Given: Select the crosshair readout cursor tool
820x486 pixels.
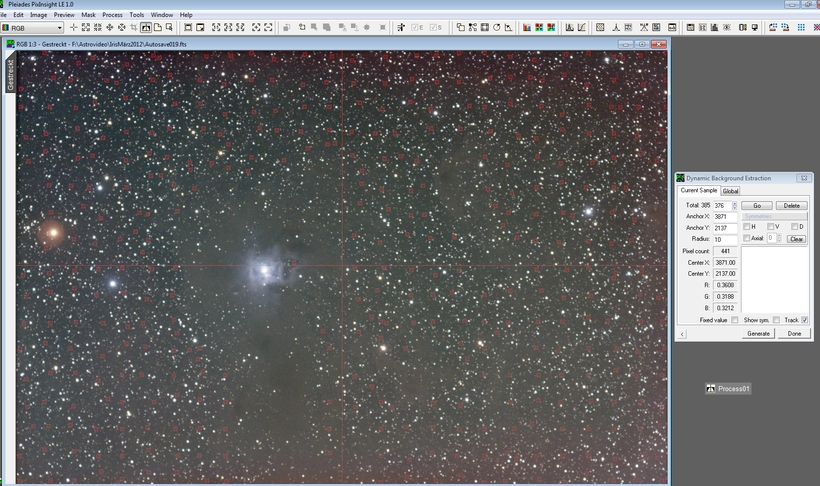Looking at the screenshot, I should click(74, 27).
